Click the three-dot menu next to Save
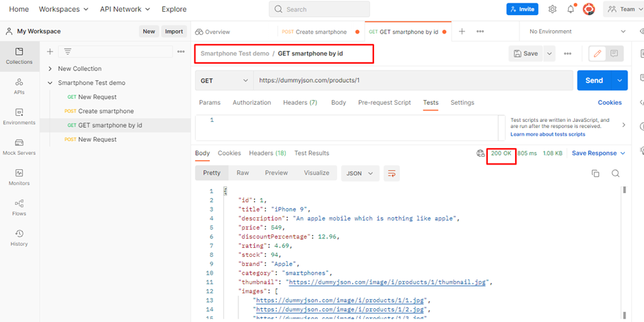 click(567, 53)
